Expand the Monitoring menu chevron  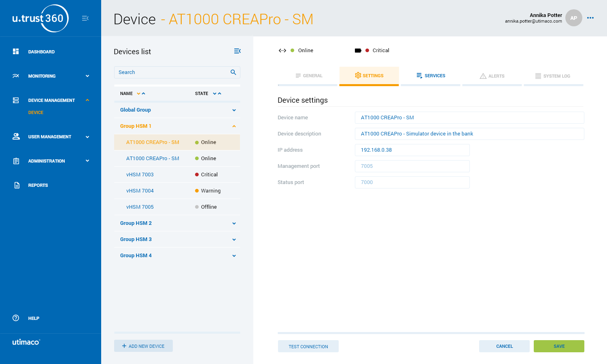[x=87, y=76]
